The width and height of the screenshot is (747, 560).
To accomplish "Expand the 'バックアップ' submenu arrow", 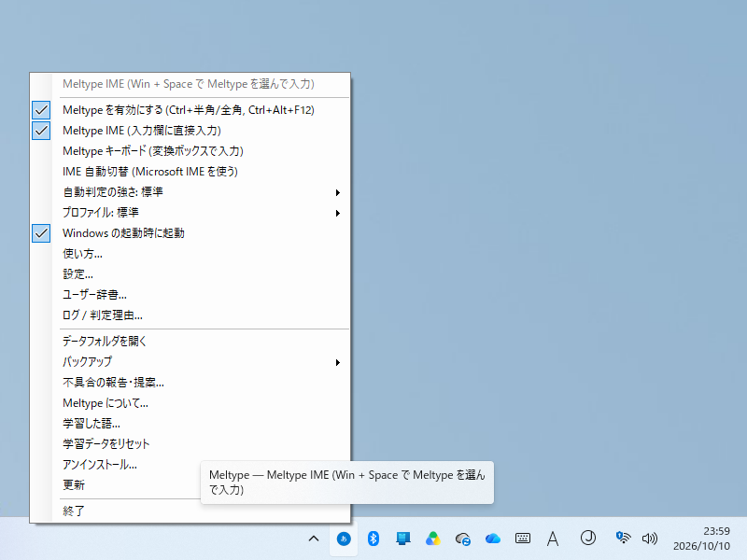I will (337, 362).
